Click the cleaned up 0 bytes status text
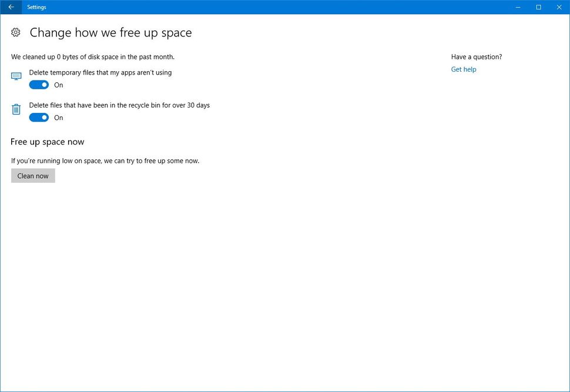 click(x=91, y=56)
